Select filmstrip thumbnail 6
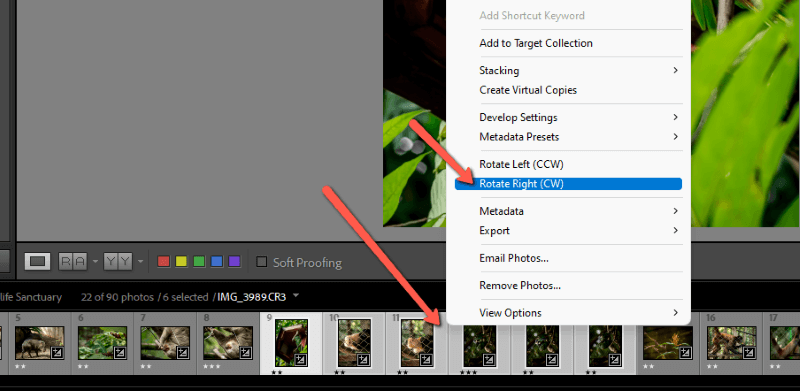Image resolution: width=800 pixels, height=391 pixels. point(102,343)
